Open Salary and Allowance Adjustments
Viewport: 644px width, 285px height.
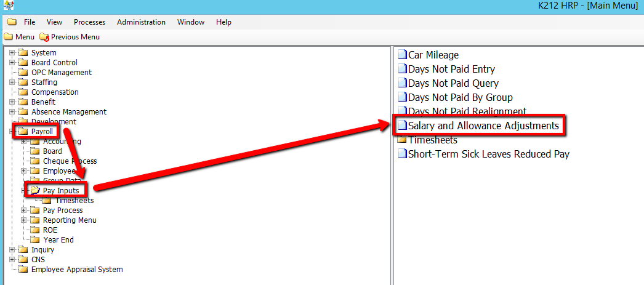pos(483,126)
